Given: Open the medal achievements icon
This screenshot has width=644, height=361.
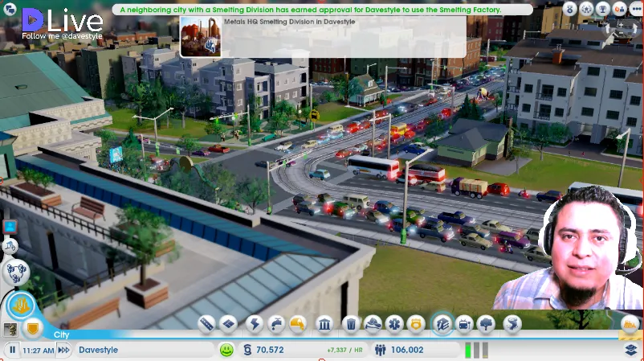Looking at the screenshot, I should pyautogui.click(x=569, y=9).
